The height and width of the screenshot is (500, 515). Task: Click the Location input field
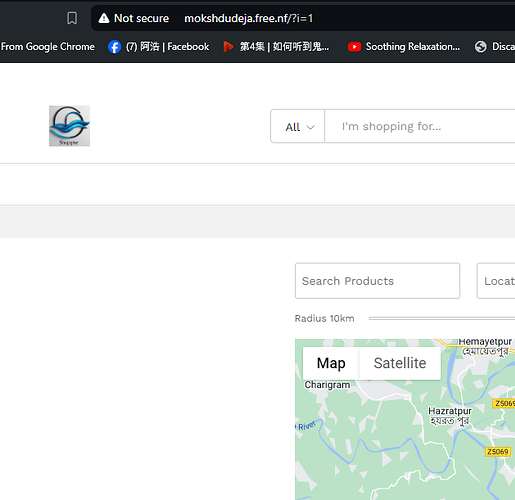(496, 281)
